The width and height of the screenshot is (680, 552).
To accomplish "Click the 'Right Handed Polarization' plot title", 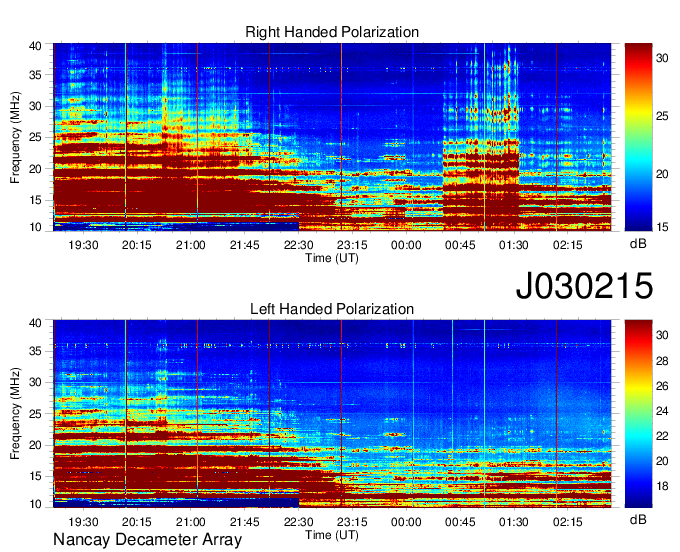I will (332, 32).
